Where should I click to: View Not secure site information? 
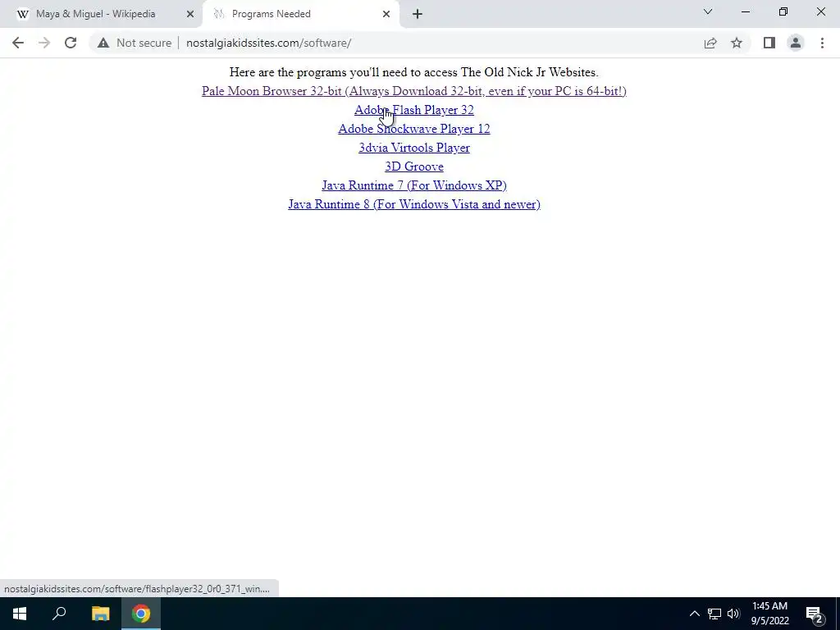click(135, 43)
